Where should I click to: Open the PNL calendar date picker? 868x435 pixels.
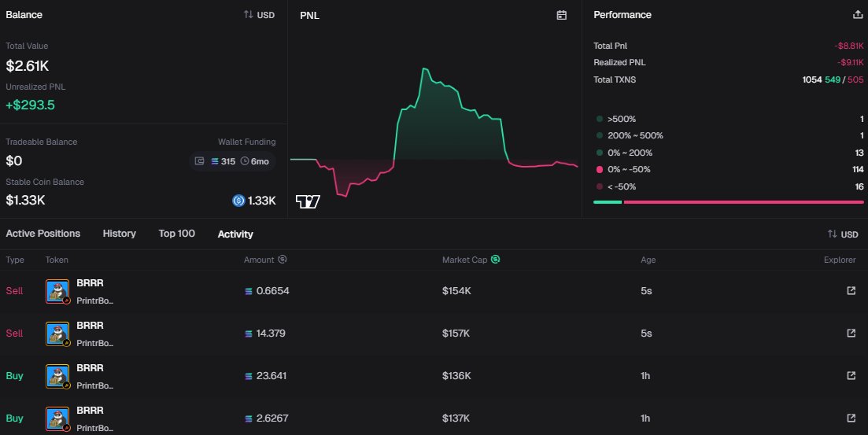tap(561, 15)
